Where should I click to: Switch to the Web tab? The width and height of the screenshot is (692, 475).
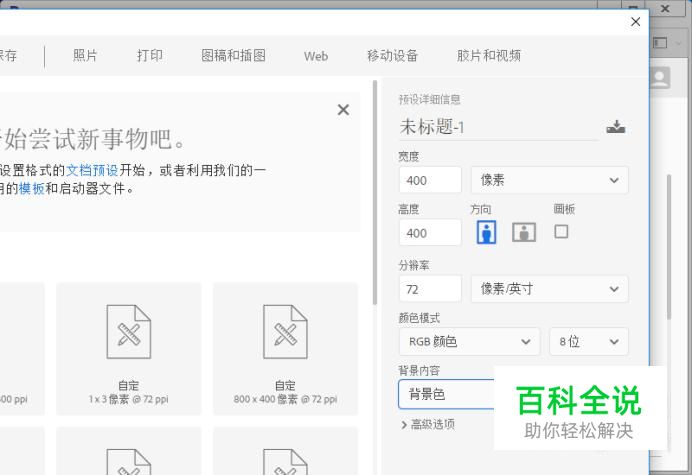click(x=316, y=56)
